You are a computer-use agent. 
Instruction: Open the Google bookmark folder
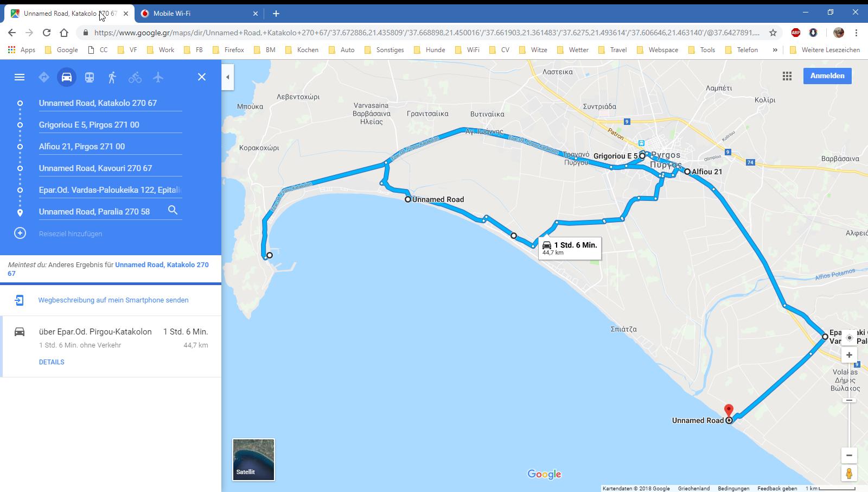pos(61,49)
